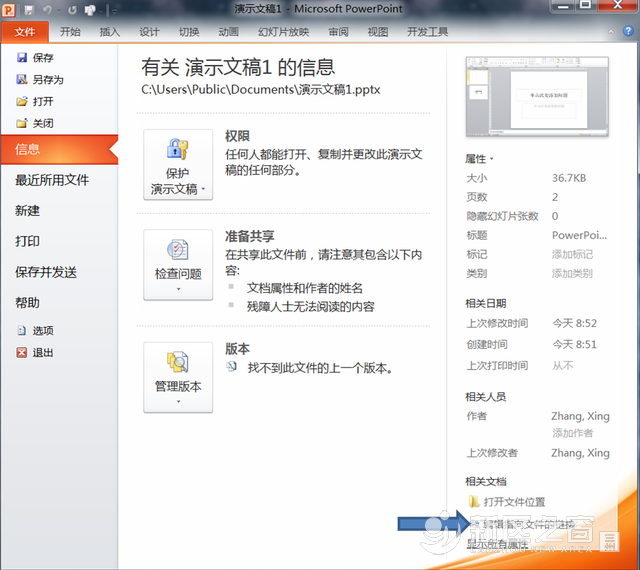Click the 保护演示文稿 lock-and-key icon

pos(178,150)
